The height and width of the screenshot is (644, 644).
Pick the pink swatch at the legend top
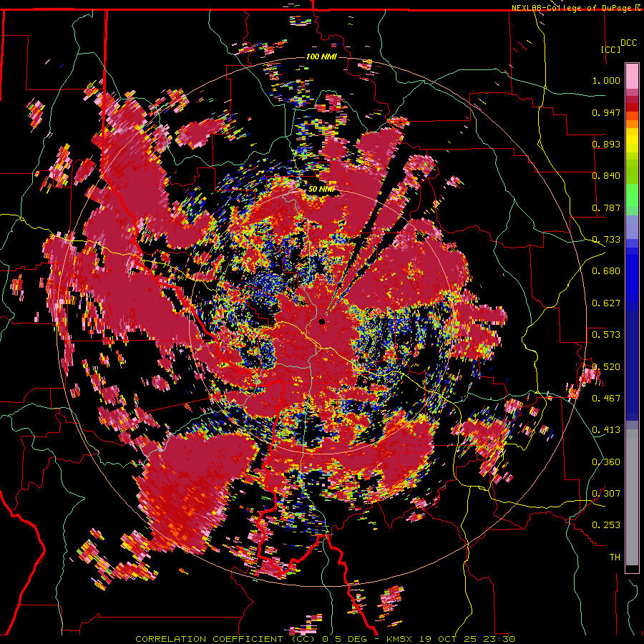point(632,77)
